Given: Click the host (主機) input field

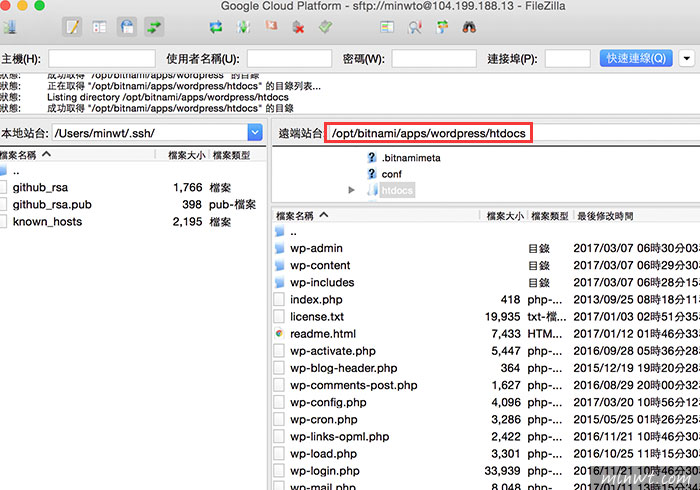Looking at the screenshot, I should [x=102, y=58].
